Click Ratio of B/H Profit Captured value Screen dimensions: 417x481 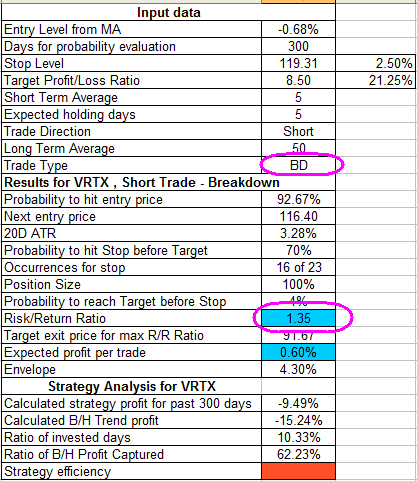(x=298, y=454)
